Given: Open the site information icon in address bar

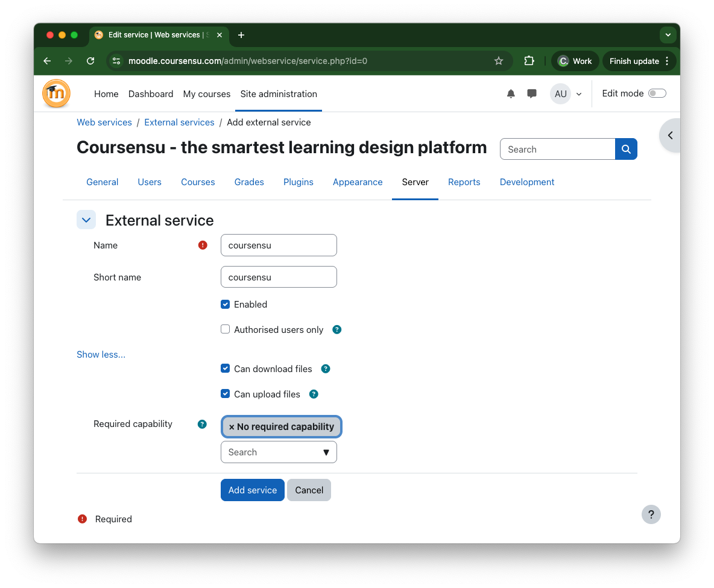Looking at the screenshot, I should coord(116,61).
